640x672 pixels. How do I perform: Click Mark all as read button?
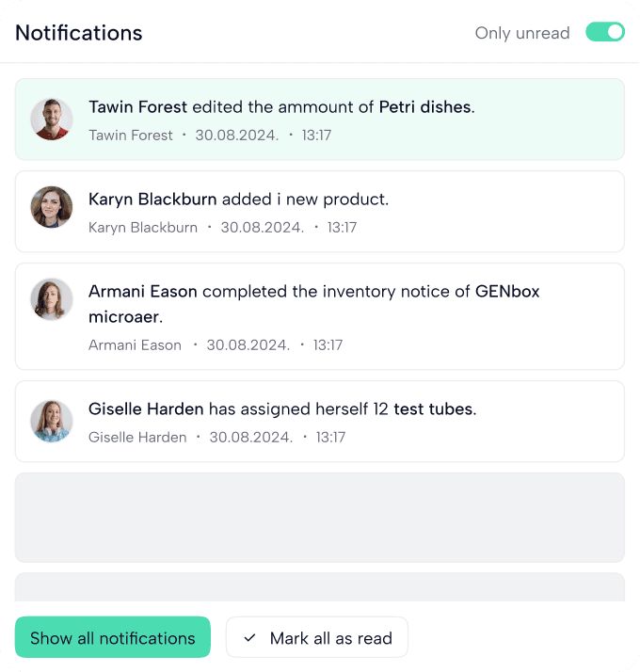point(316,637)
